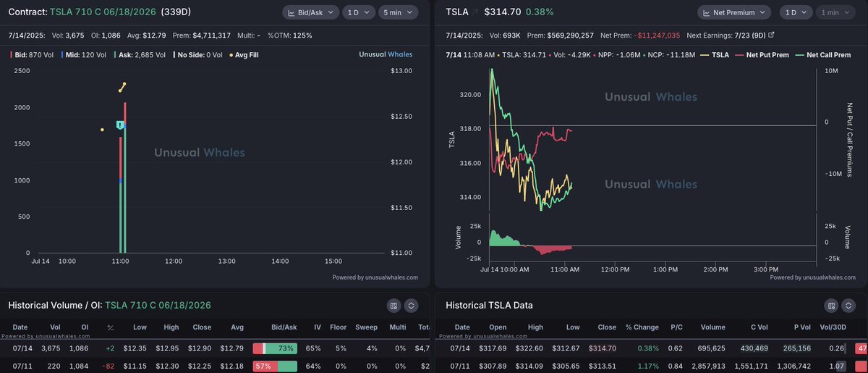Screen dimensions: 868x373
Task: Open the Net Premium chart type dropdown
Action: [734, 13]
